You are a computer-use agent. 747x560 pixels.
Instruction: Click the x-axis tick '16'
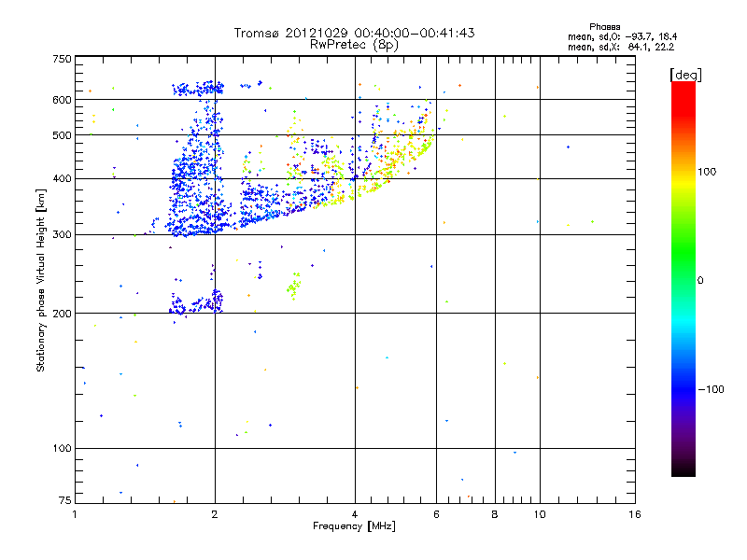(635, 514)
